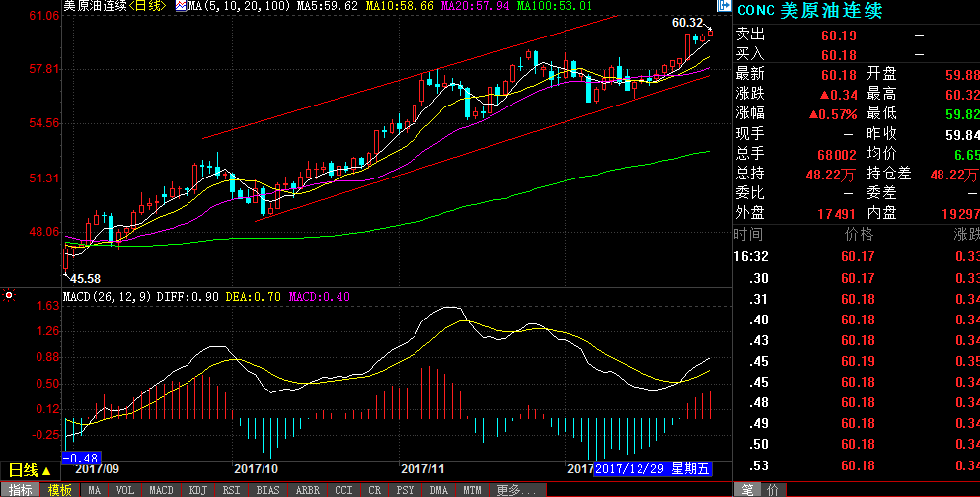Click the red sun marker icon beside MACD
The image size is (980, 497).
[8, 295]
